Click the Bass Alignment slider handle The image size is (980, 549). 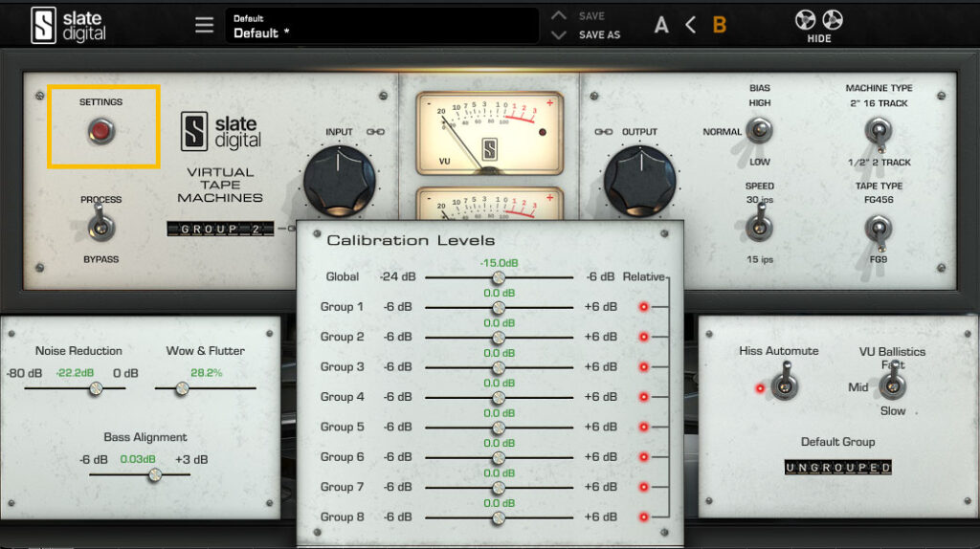[155, 475]
